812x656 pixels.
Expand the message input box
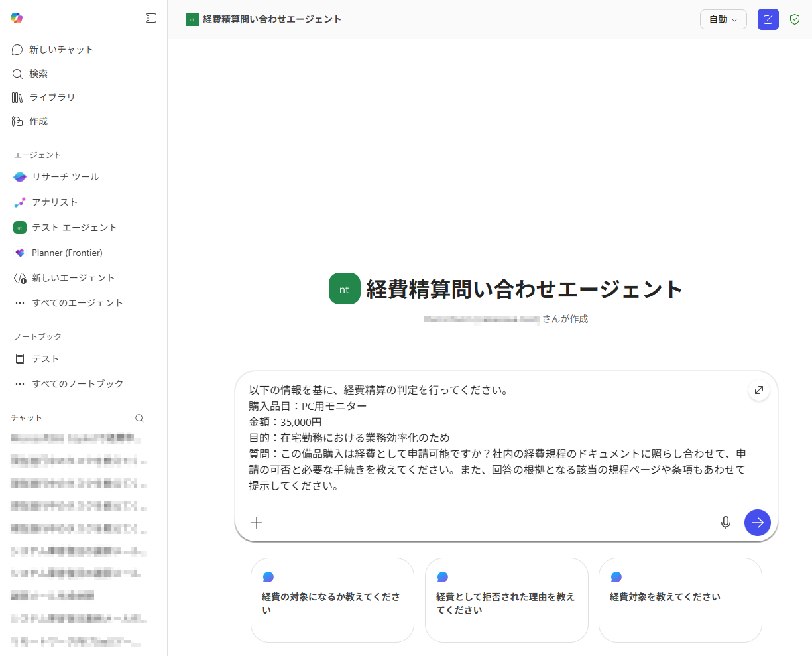[x=758, y=390]
